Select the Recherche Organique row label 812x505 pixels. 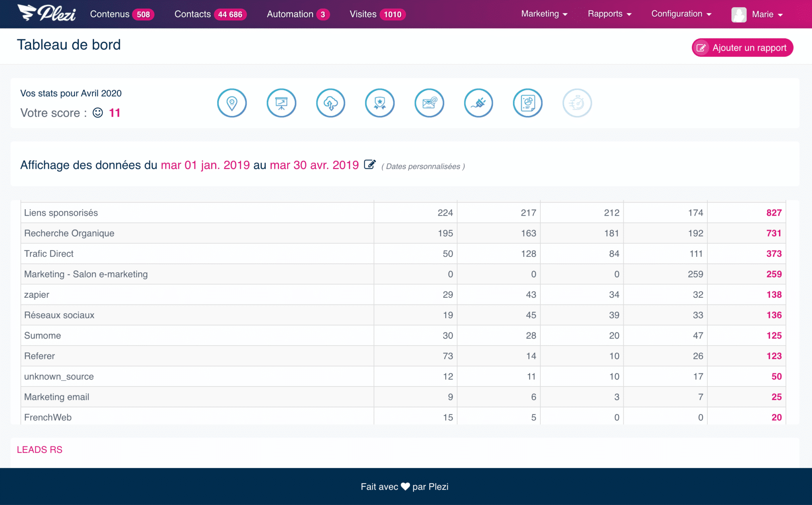(69, 233)
